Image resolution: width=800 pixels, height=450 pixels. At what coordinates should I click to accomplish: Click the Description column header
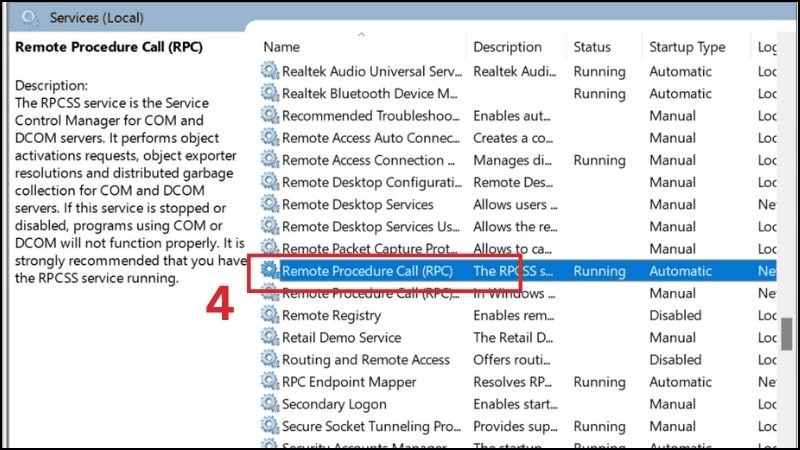[507, 47]
